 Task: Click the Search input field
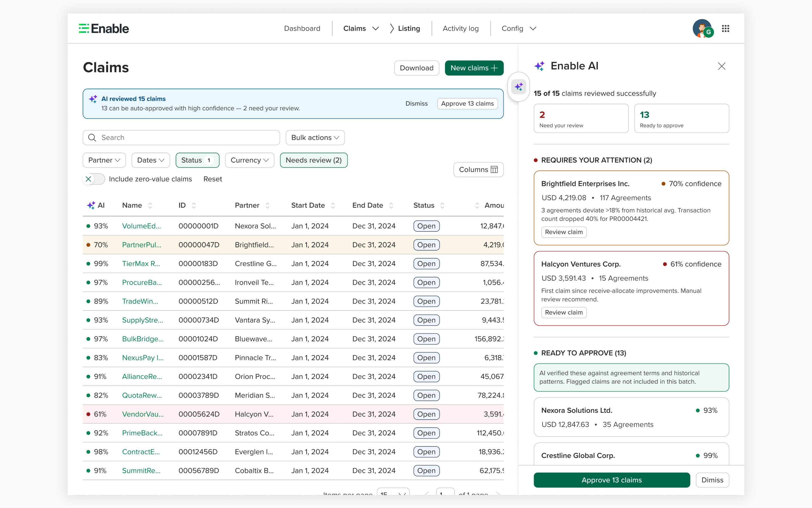181,138
